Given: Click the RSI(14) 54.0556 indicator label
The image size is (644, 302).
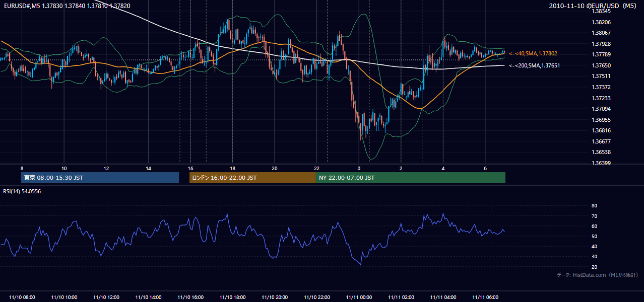Looking at the screenshot, I should (x=22, y=191).
